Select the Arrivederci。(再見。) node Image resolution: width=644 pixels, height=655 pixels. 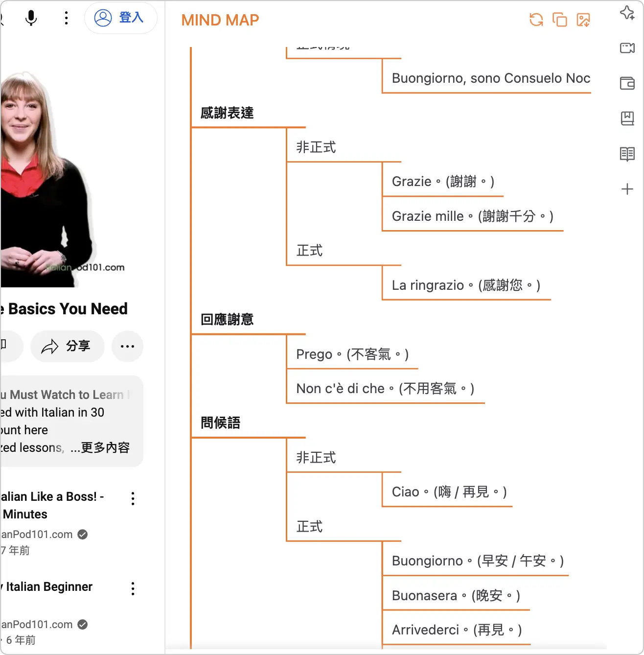point(457,630)
